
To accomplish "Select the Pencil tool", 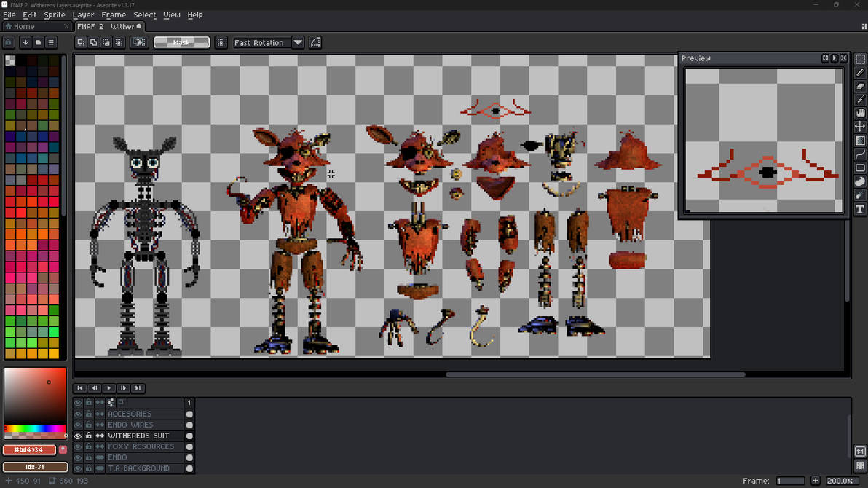I will tap(860, 73).
